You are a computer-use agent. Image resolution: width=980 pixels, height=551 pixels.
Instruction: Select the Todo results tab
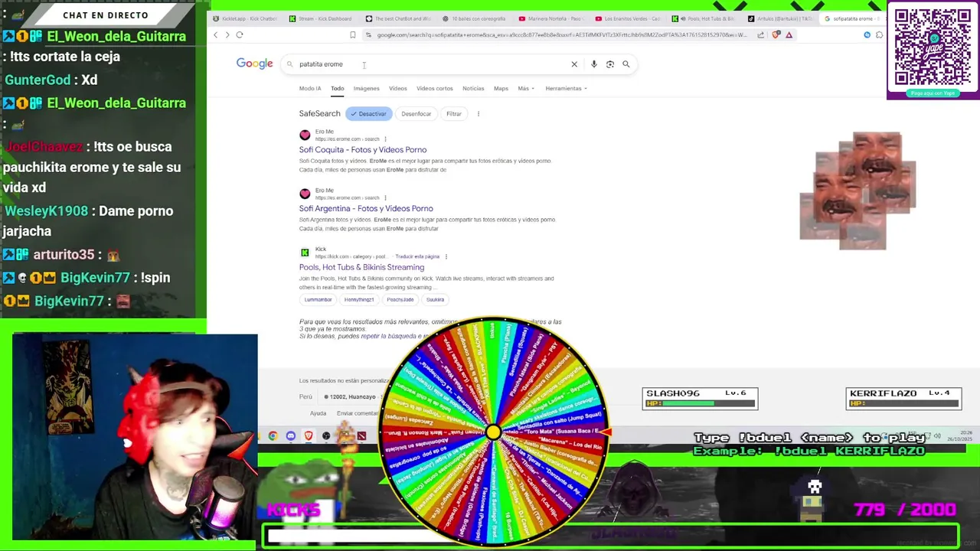(x=337, y=89)
